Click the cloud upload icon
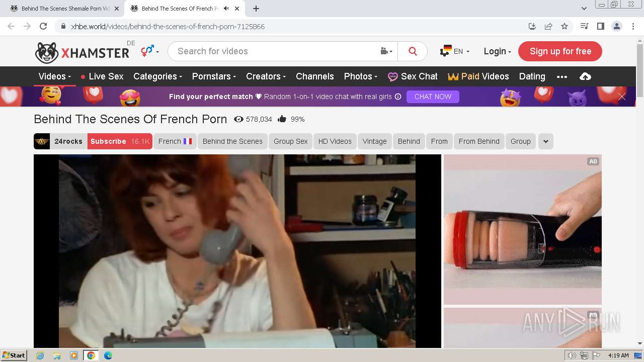 pos(585,76)
